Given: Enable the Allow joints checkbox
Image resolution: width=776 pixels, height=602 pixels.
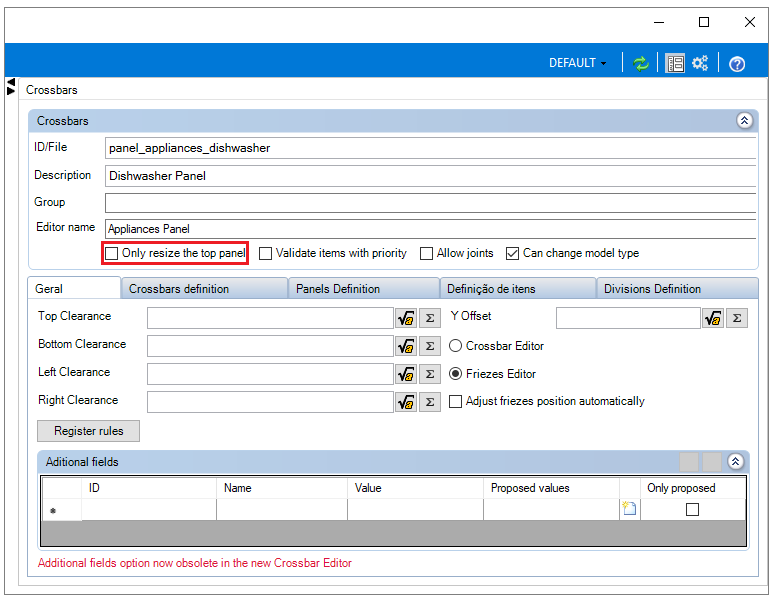Looking at the screenshot, I should 426,253.
